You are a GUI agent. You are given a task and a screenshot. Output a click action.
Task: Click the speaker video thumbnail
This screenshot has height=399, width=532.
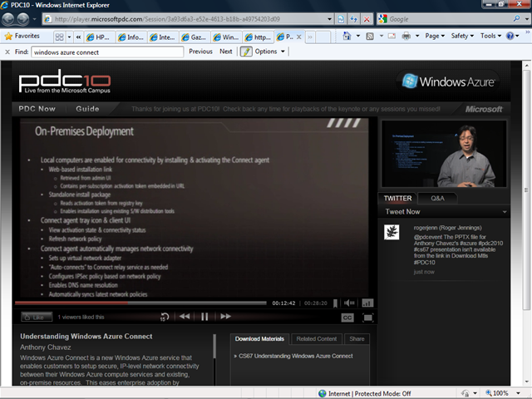[x=443, y=154]
